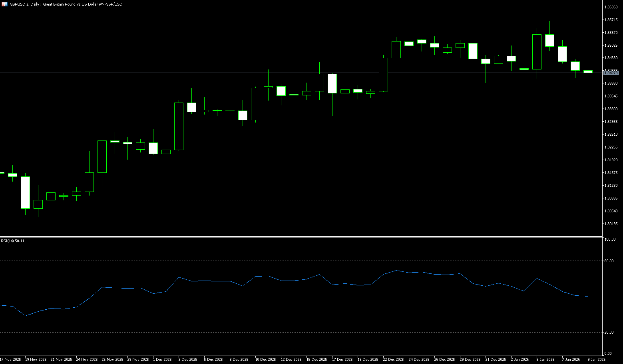
Task: Click the 100.00 value on RSI scale
Action: click(610, 239)
